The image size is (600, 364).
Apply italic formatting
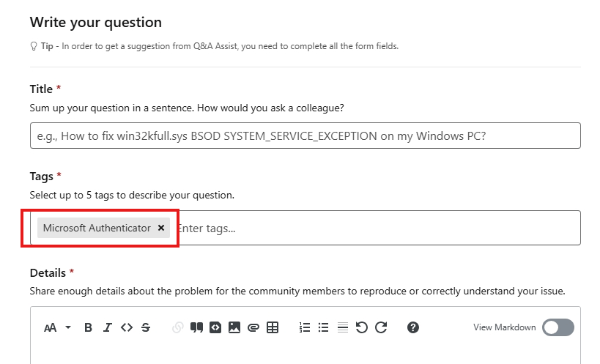(x=107, y=327)
